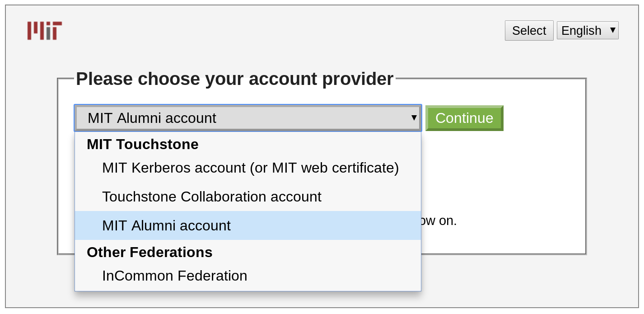
Task: Choose MIT Kerberos account option
Action: pyautogui.click(x=250, y=168)
